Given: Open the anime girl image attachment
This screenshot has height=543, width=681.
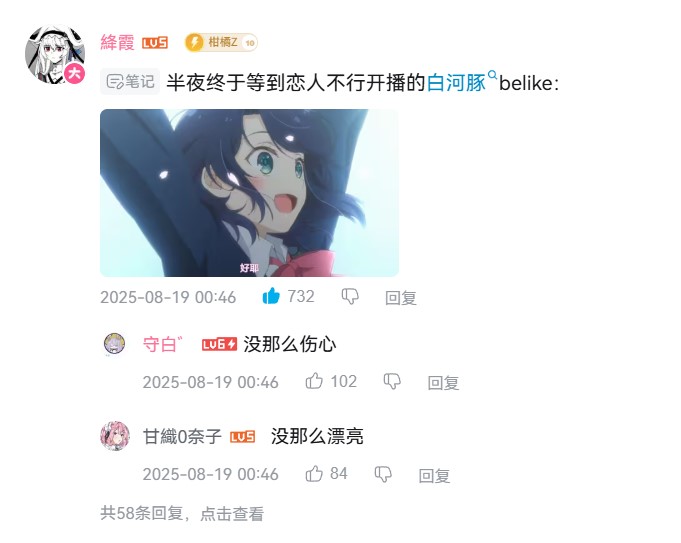Looking at the screenshot, I should [x=249, y=192].
